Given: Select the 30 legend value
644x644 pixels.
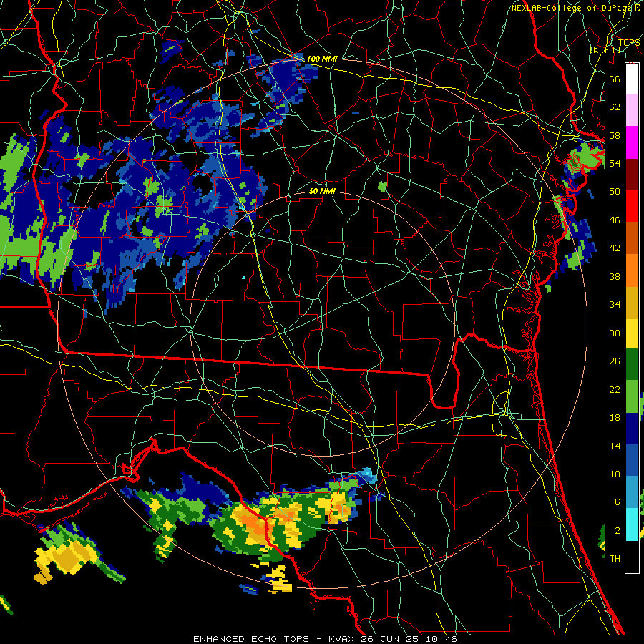Looking at the screenshot, I should coord(615,333).
